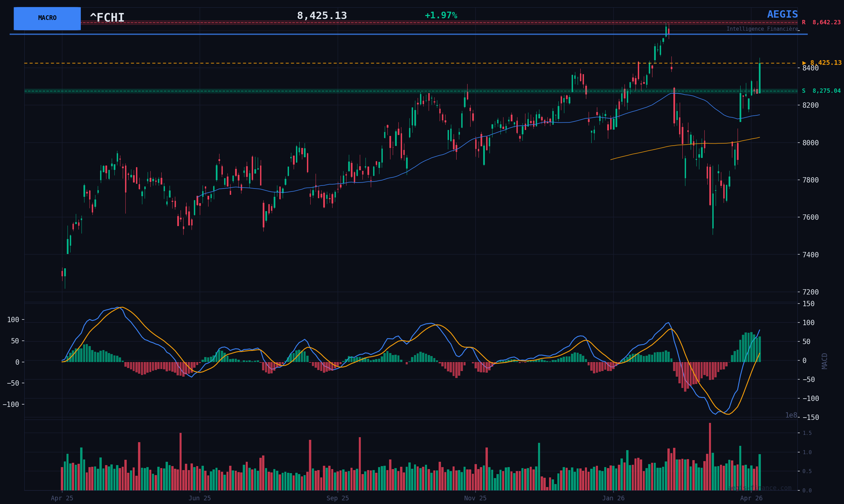Image resolution: width=844 pixels, height=504 pixels.
Task: Select the R 8,642.23 resistance label
Action: (x=821, y=22)
